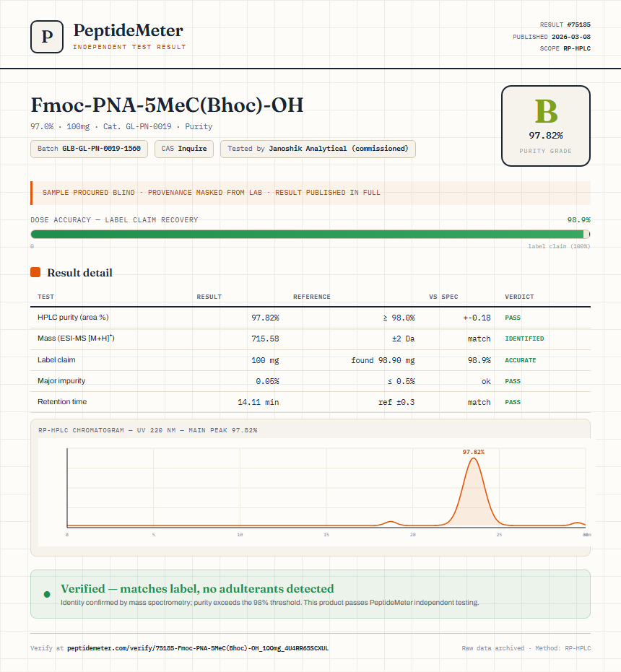
Task: Click the PASS verdict for Major impurity
Action: (x=513, y=381)
